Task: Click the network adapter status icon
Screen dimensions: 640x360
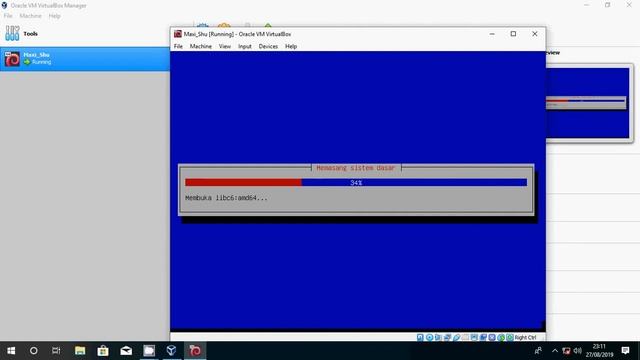Action: coord(447,338)
